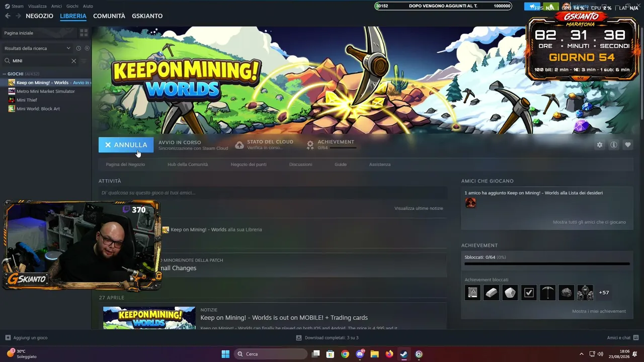The image size is (644, 362).
Task: Click the achievements unlocked progress bar
Action: [x=547, y=263]
